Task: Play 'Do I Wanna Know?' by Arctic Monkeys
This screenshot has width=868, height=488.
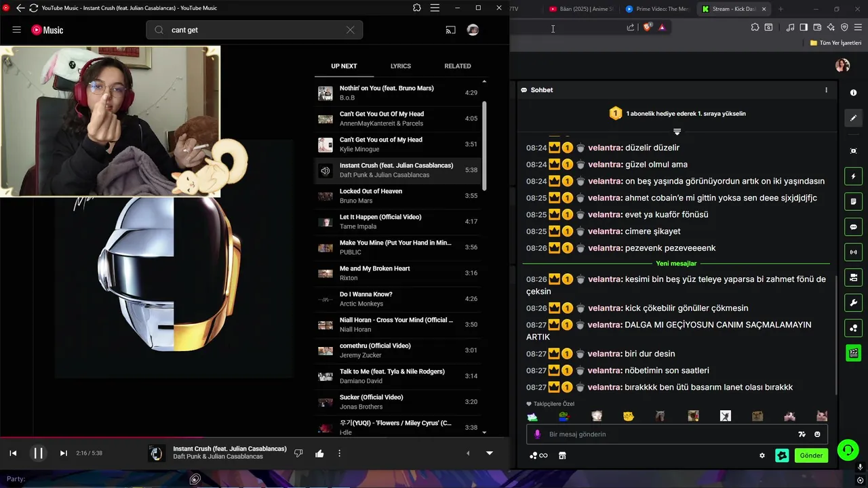Action: [x=398, y=299]
